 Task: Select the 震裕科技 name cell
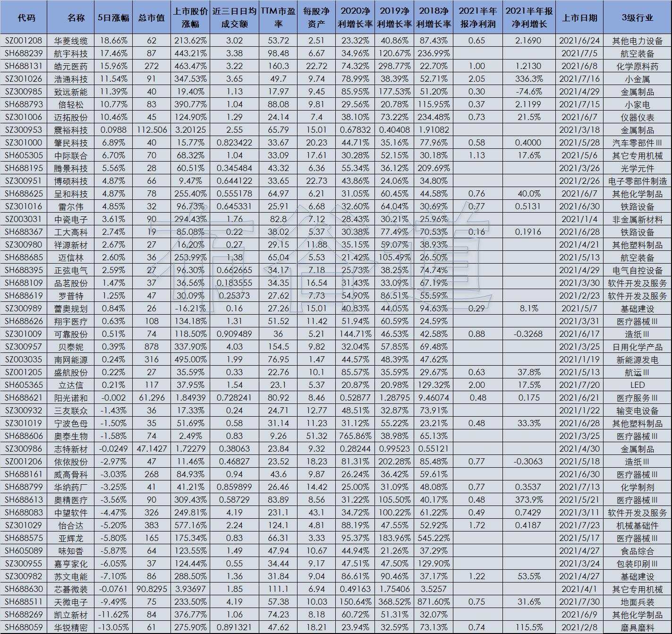pyautogui.click(x=71, y=130)
